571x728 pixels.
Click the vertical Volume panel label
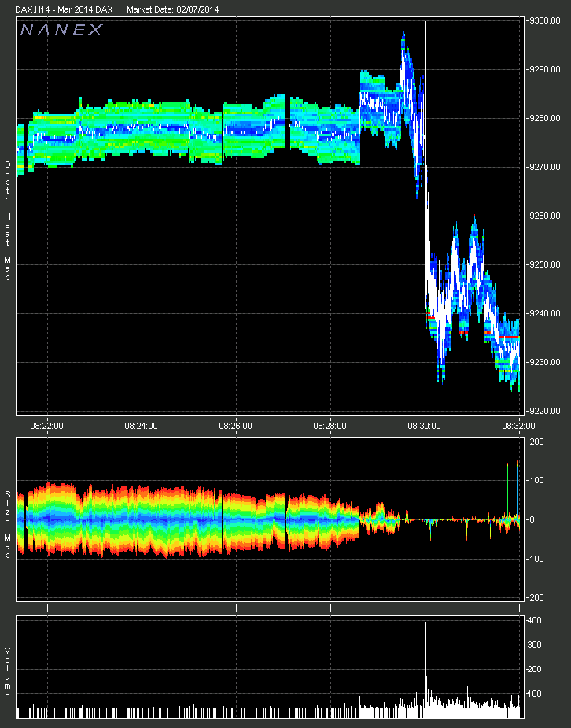pos(7,672)
